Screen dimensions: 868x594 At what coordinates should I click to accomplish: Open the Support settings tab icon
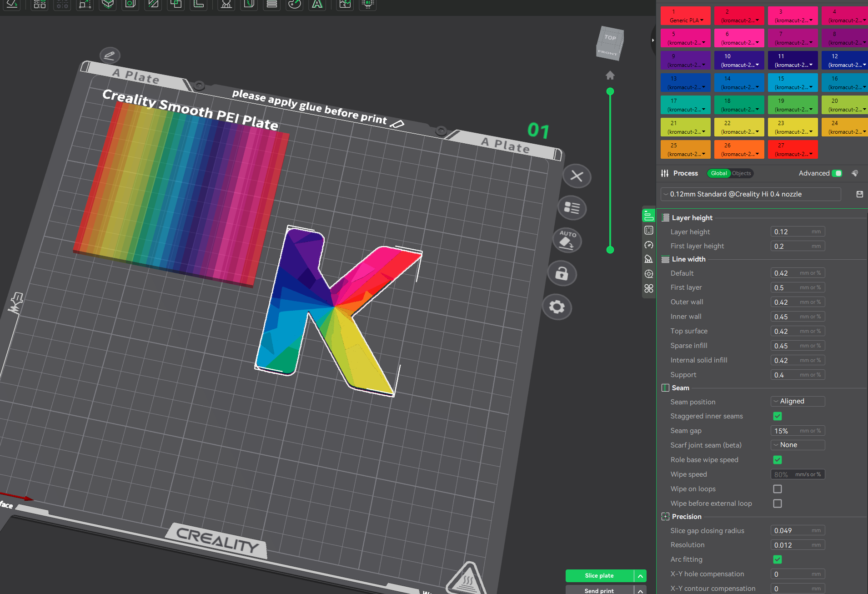649,259
